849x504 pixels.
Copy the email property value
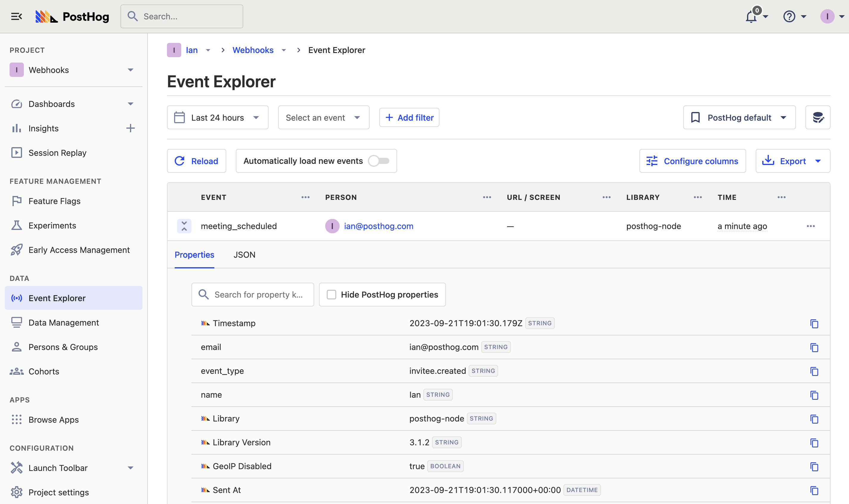(814, 347)
